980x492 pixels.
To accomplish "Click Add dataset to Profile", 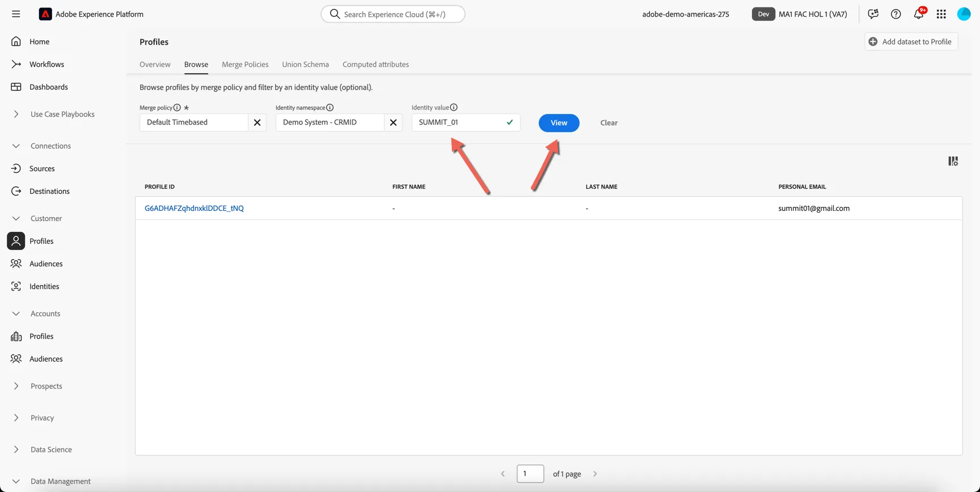I will (911, 42).
